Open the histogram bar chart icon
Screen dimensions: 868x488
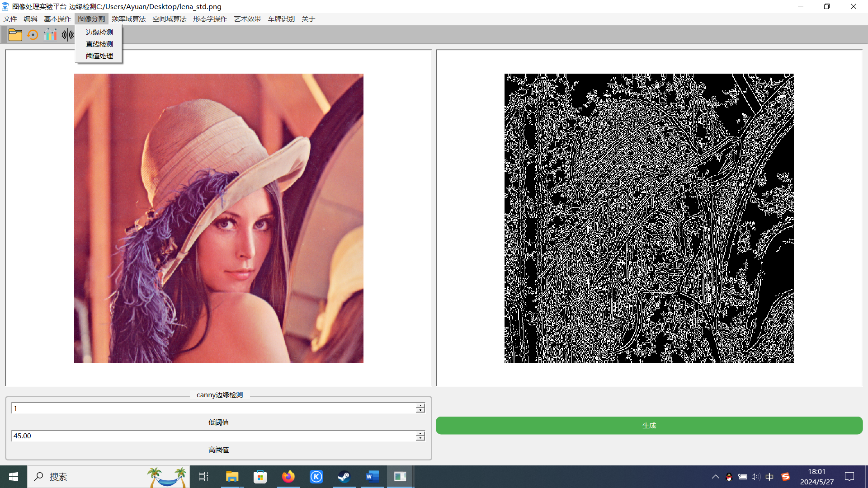(50, 35)
